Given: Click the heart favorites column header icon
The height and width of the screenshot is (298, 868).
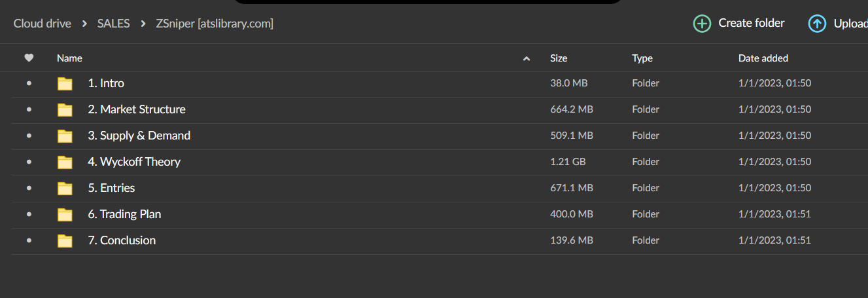Looking at the screenshot, I should 29,58.
